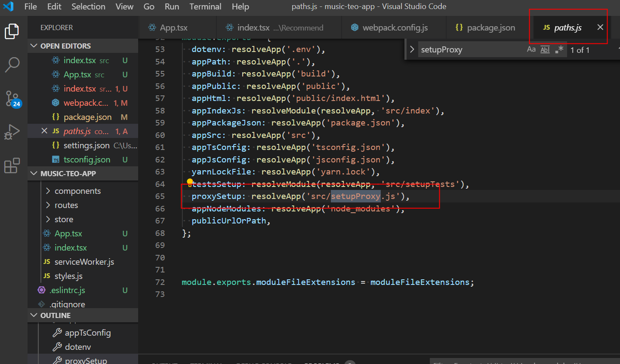620x364 pixels.
Task: Open the Run menu
Action: tap(172, 6)
